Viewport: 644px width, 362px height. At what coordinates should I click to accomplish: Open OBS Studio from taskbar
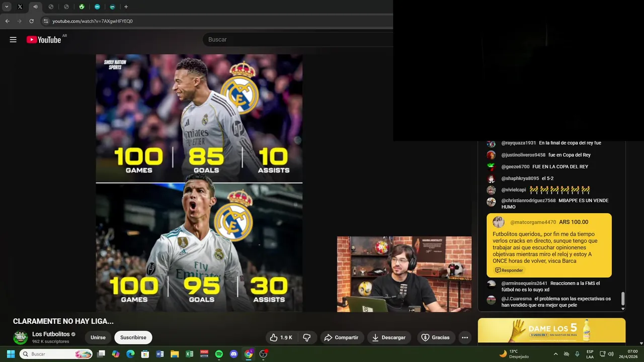tap(263, 354)
